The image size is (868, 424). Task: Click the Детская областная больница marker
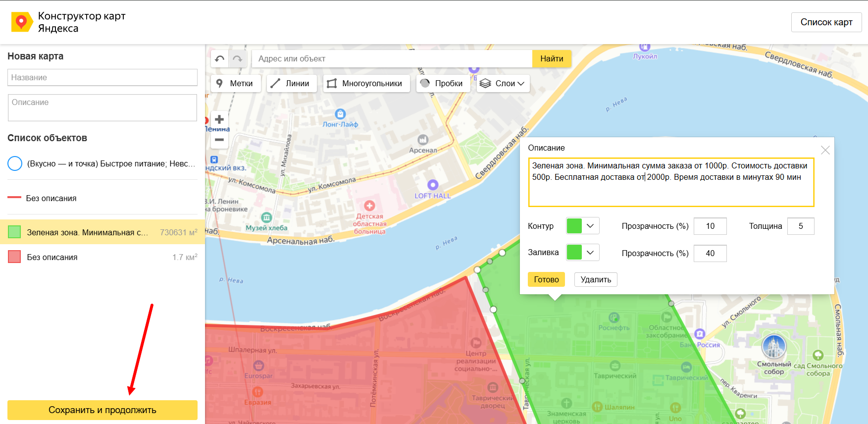[x=369, y=206]
